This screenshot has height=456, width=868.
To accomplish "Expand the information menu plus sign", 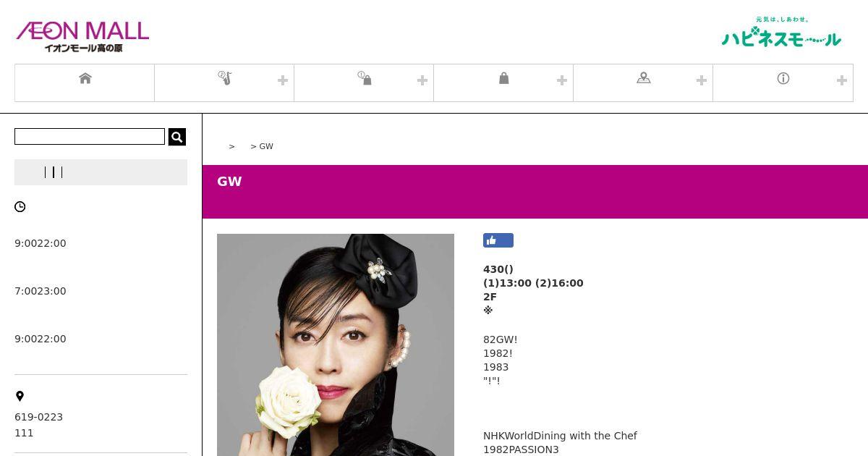I will (842, 80).
